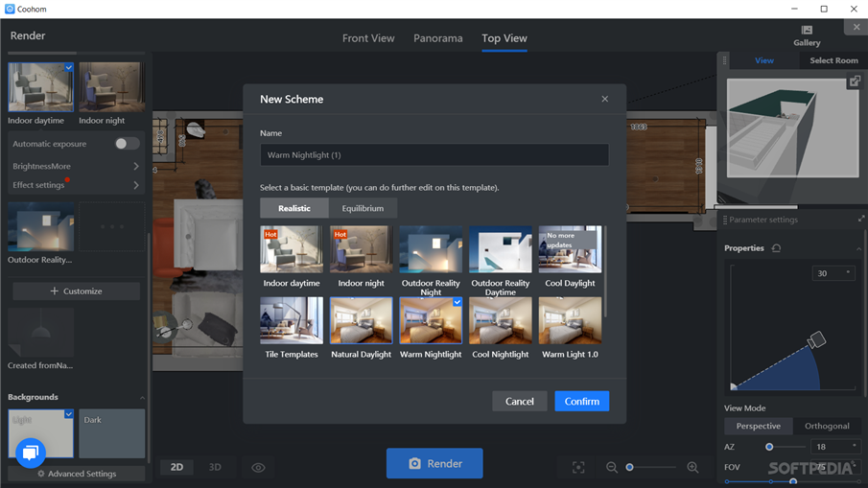
Task: Open the Select Room tab
Action: (x=833, y=60)
